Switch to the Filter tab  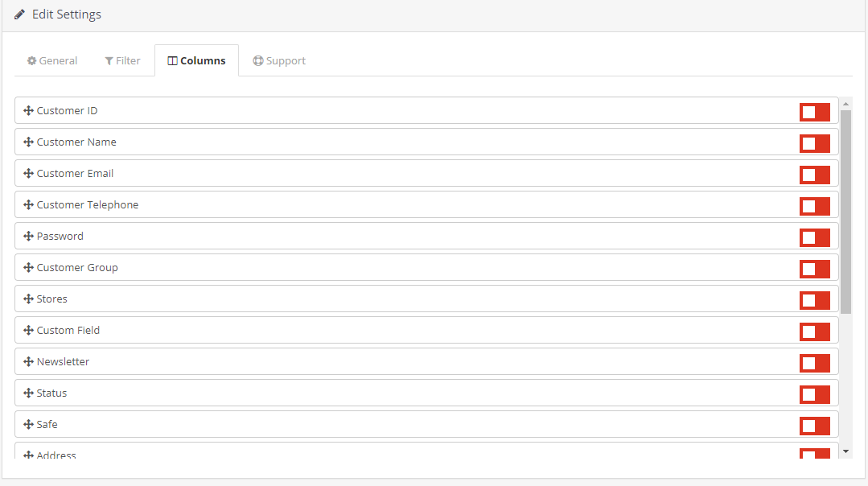(x=122, y=61)
